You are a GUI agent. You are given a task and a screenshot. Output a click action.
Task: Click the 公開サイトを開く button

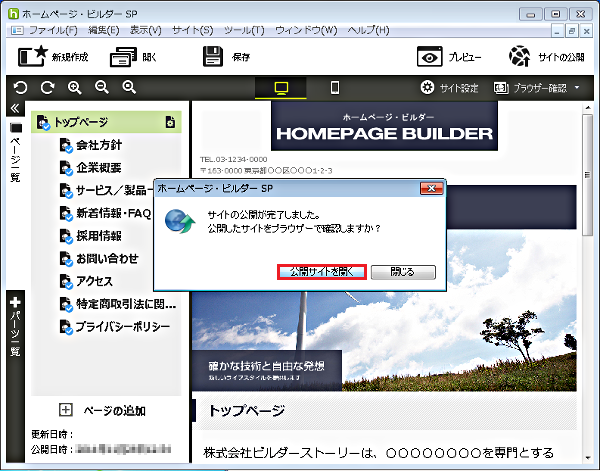pyautogui.click(x=322, y=272)
